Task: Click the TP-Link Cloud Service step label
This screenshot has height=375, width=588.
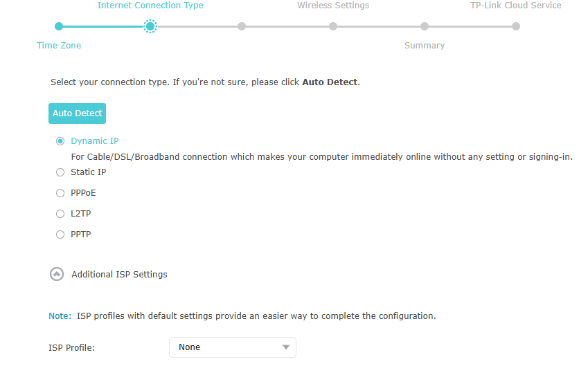Action: click(516, 6)
